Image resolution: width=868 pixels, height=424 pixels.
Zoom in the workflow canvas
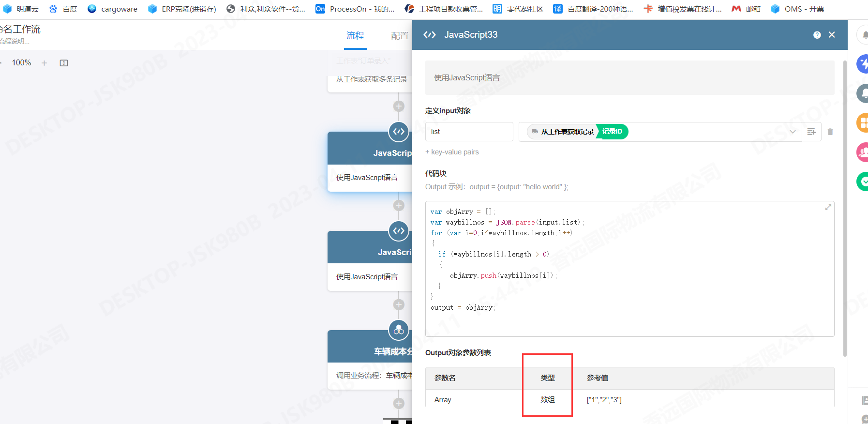45,63
